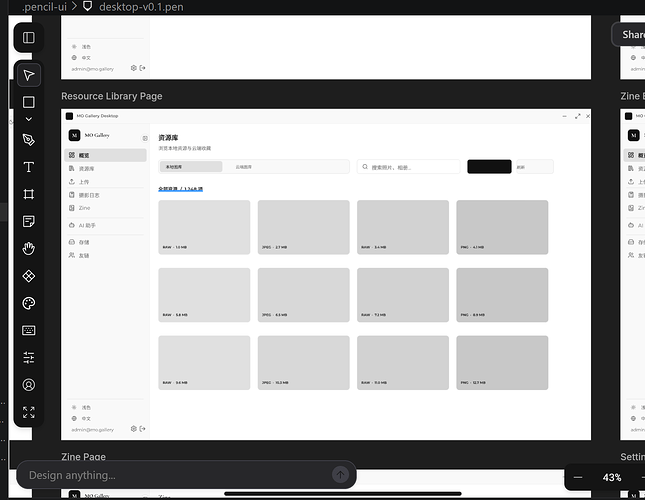Select the PNG · 4.1 MB thumbnail
The height and width of the screenshot is (500, 645).
tap(502, 227)
